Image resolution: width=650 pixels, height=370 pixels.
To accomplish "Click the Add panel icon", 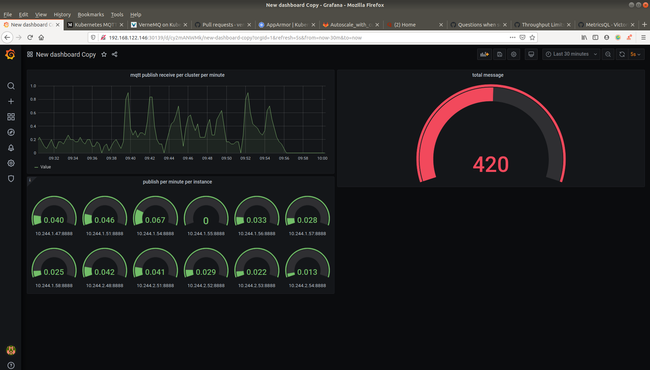I will click(484, 54).
